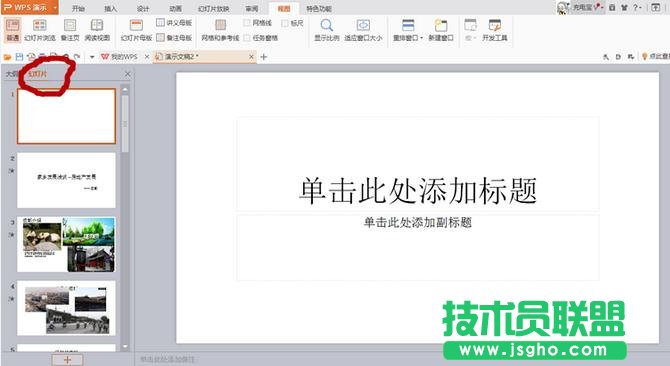This screenshot has width=670, height=366.
Task: Open 阅读视图 reading view
Action: tap(97, 30)
